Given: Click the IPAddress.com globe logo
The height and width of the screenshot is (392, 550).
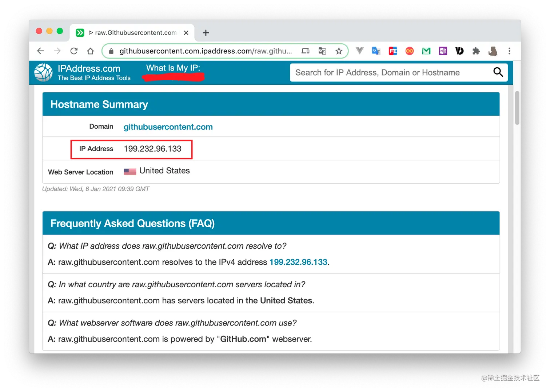Looking at the screenshot, I should pos(43,72).
